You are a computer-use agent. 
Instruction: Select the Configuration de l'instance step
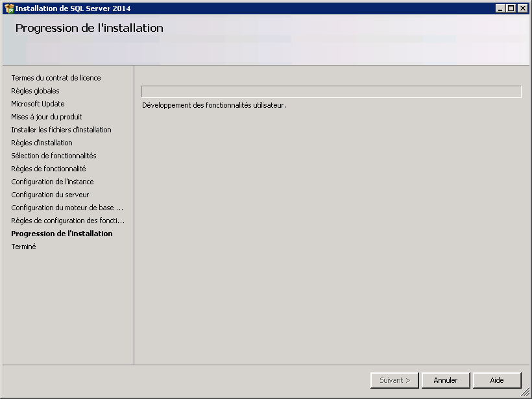tap(52, 182)
